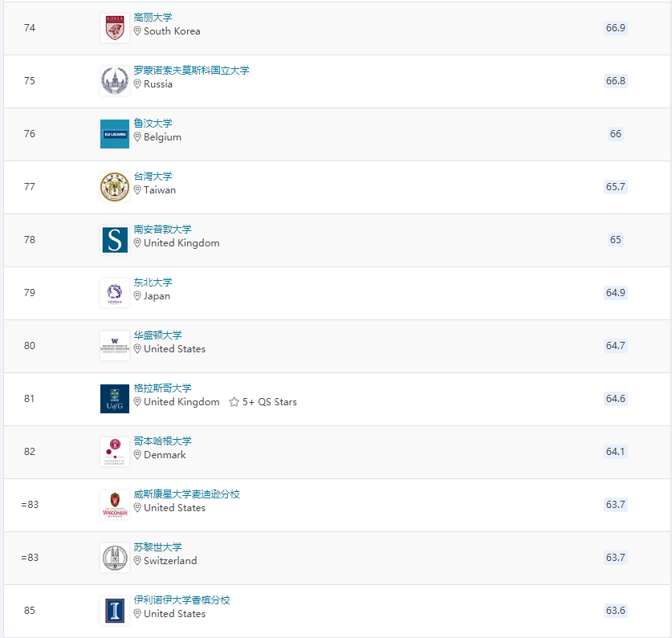Image resolution: width=672 pixels, height=638 pixels.
Task: Click the University of Zurich seal logo
Action: [x=114, y=558]
